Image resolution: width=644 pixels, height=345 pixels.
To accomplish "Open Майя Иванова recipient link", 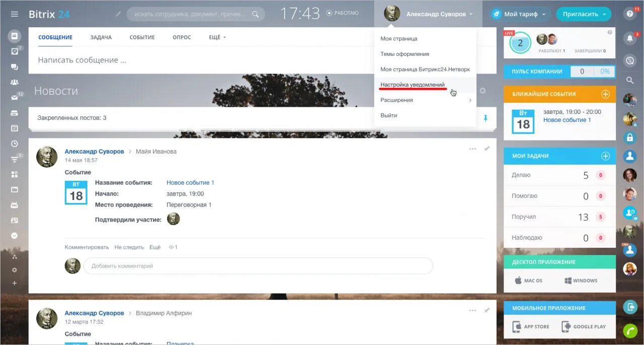I will [156, 152].
